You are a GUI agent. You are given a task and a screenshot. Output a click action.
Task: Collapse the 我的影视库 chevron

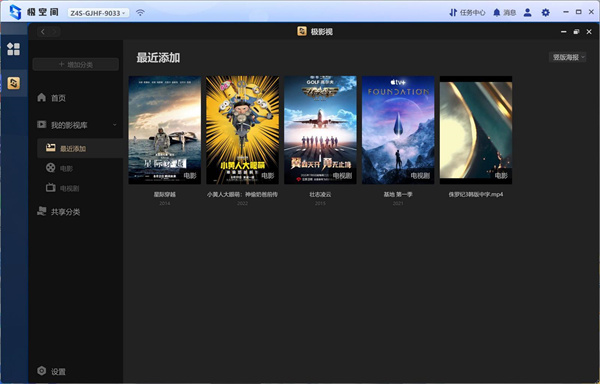114,125
